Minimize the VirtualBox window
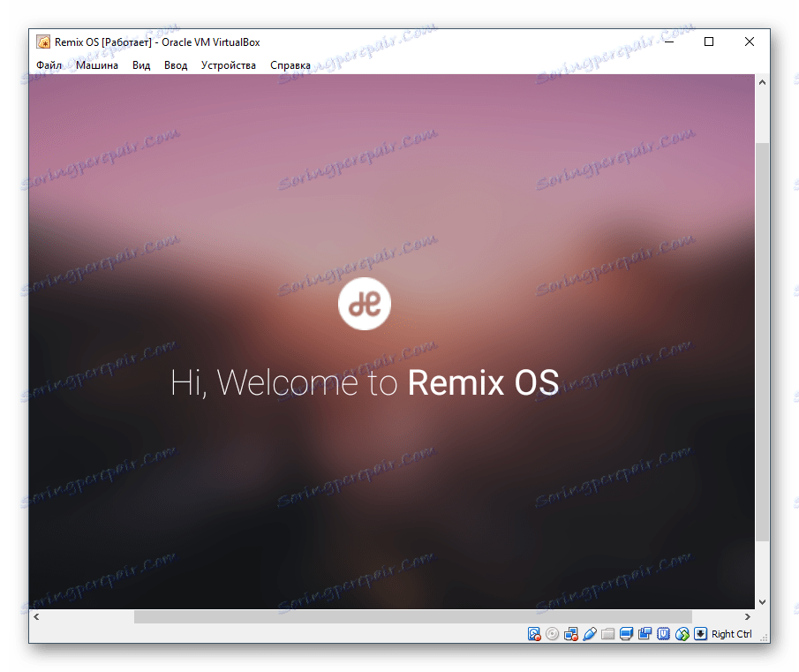Viewport: 799px width, 672px height. click(x=669, y=42)
